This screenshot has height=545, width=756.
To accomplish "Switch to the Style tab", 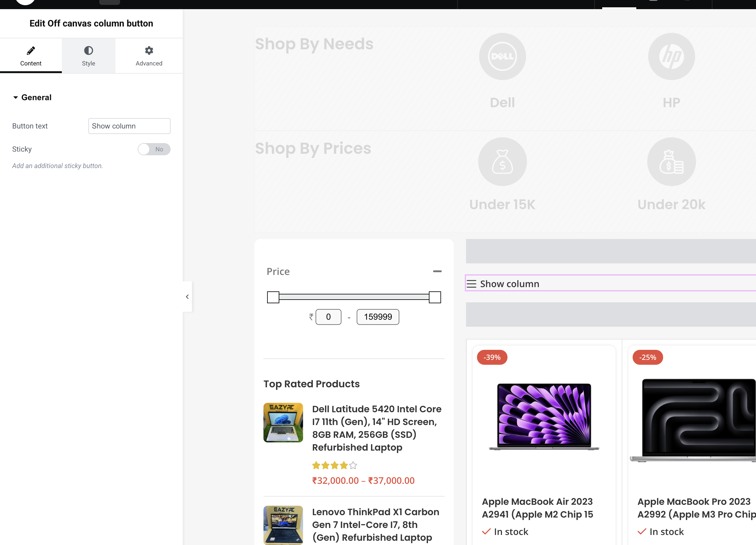I will point(88,63).
